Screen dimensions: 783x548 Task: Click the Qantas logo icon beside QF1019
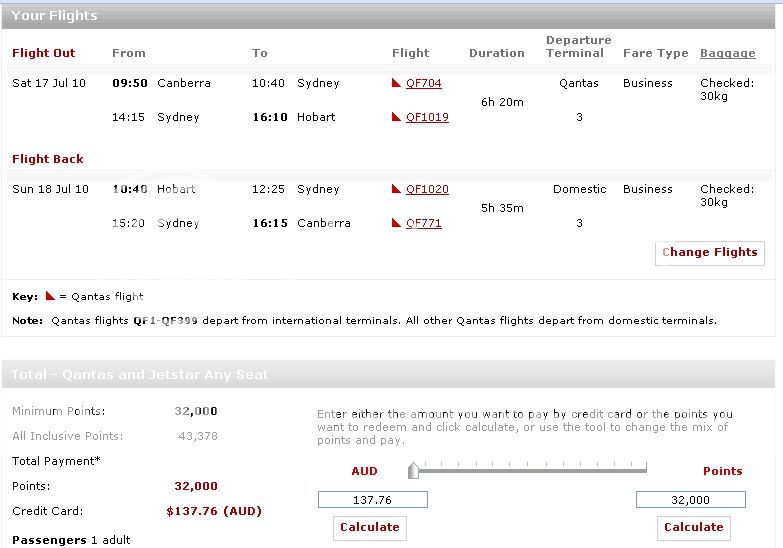[x=398, y=117]
